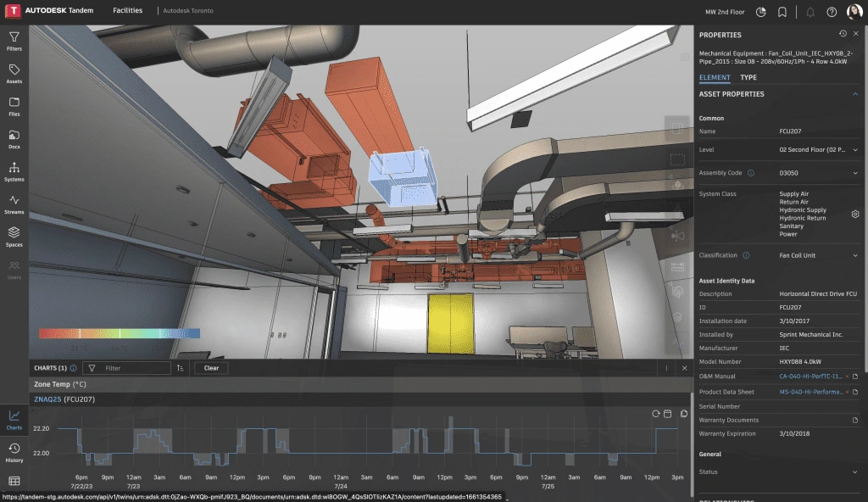868x502 pixels.
Task: Attach a document to Product Data Sheet row
Action: [x=855, y=392]
